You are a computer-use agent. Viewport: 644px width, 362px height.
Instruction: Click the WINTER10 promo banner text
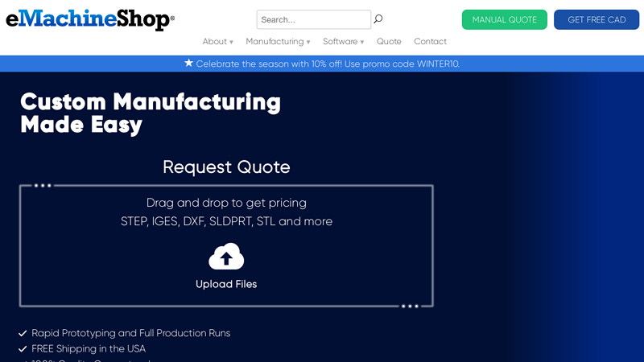pyautogui.click(x=328, y=64)
